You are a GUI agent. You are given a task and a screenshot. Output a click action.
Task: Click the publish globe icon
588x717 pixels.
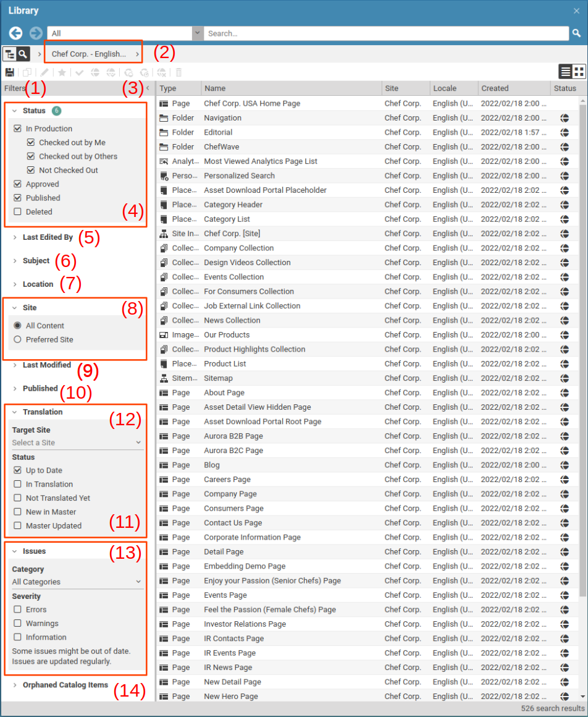[96, 72]
